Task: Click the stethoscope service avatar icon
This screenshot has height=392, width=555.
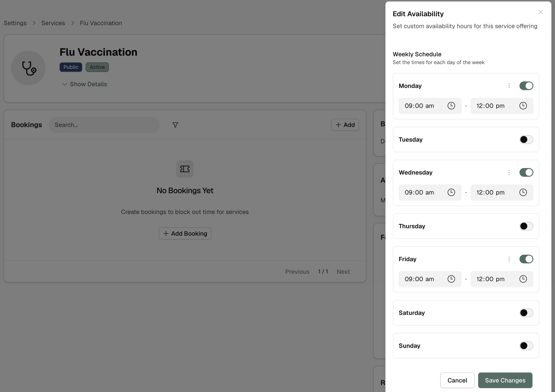Action: (x=29, y=68)
